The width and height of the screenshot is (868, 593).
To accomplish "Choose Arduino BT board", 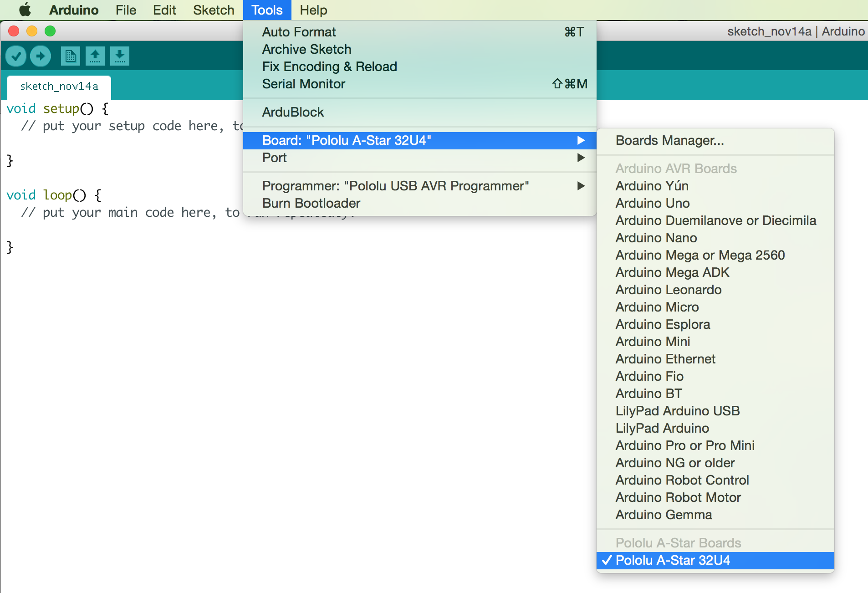I will point(715,394).
